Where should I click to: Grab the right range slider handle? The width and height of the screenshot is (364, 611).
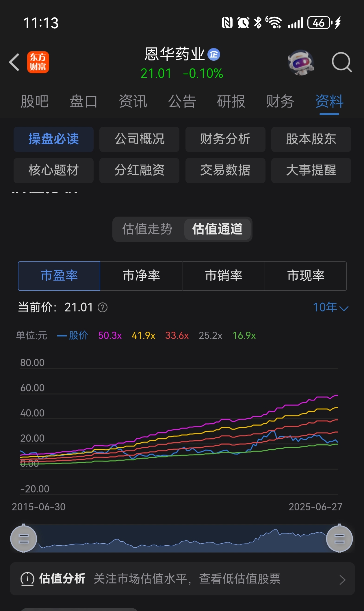pos(339,539)
